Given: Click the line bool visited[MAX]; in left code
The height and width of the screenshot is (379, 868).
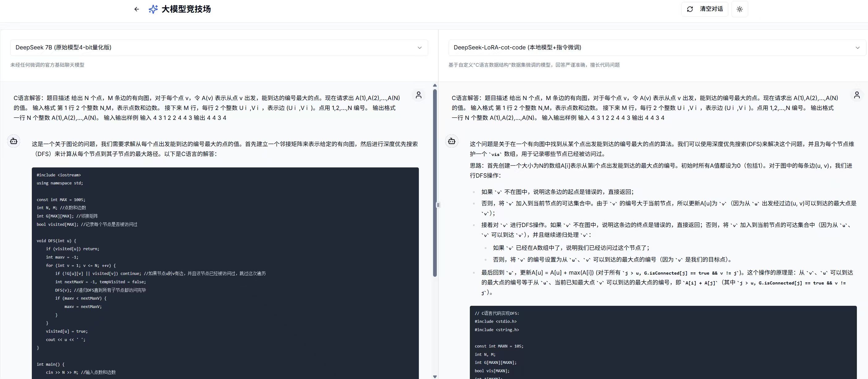Looking at the screenshot, I should tap(87, 224).
